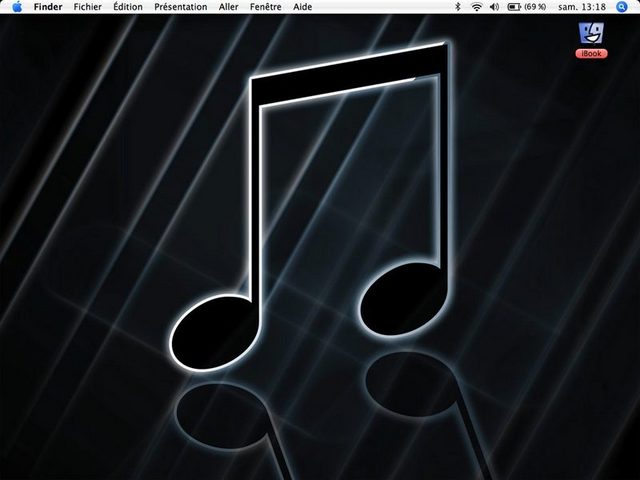Expand the Fenêtre menu
This screenshot has width=640, height=480.
(267, 7)
